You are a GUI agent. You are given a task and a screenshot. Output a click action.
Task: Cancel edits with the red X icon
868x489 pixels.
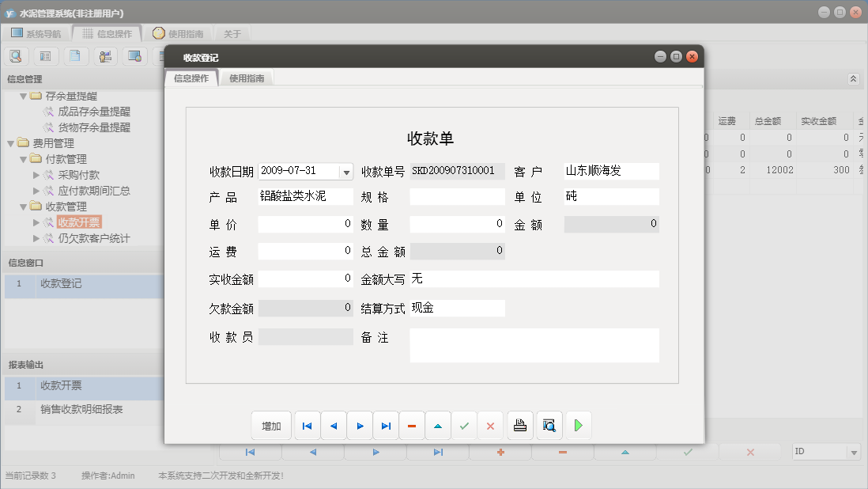pyautogui.click(x=490, y=425)
